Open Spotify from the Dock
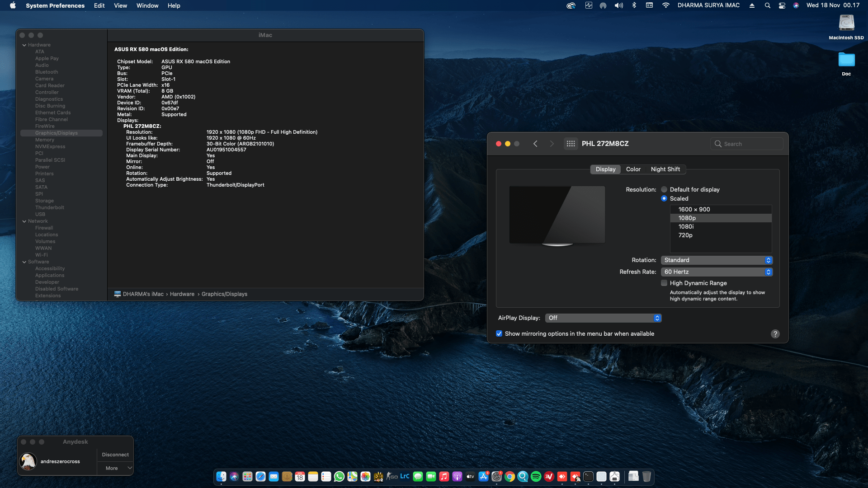The image size is (868, 488). pos(535,476)
